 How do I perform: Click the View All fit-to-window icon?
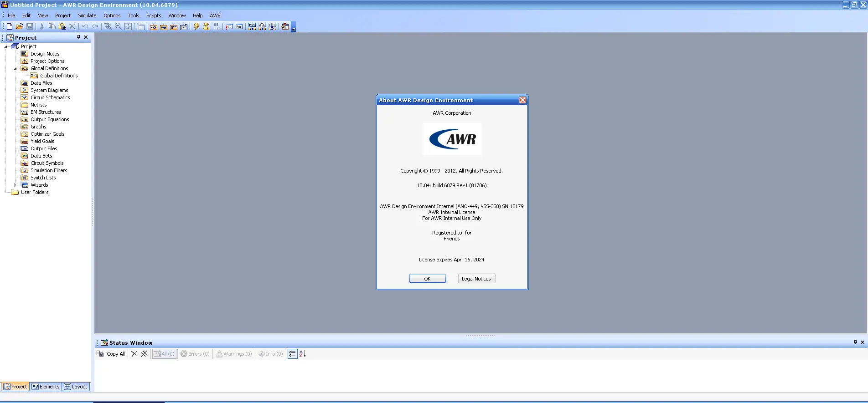[128, 26]
